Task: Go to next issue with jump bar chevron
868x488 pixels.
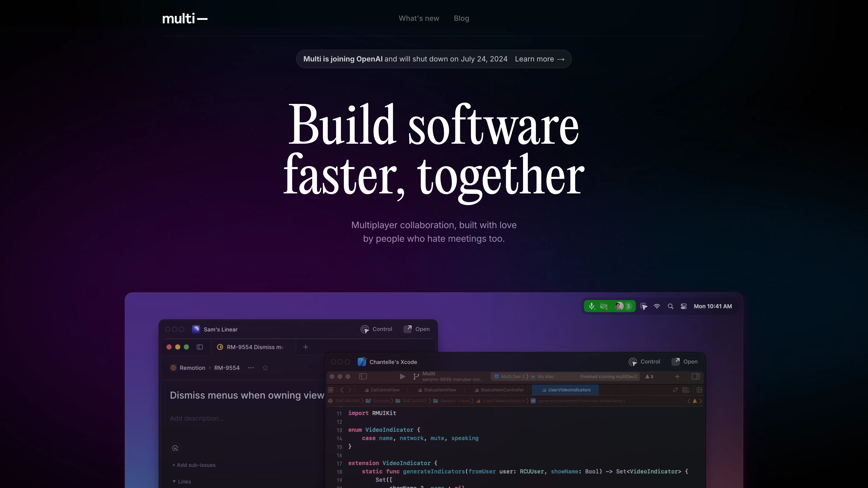Action: (x=701, y=401)
